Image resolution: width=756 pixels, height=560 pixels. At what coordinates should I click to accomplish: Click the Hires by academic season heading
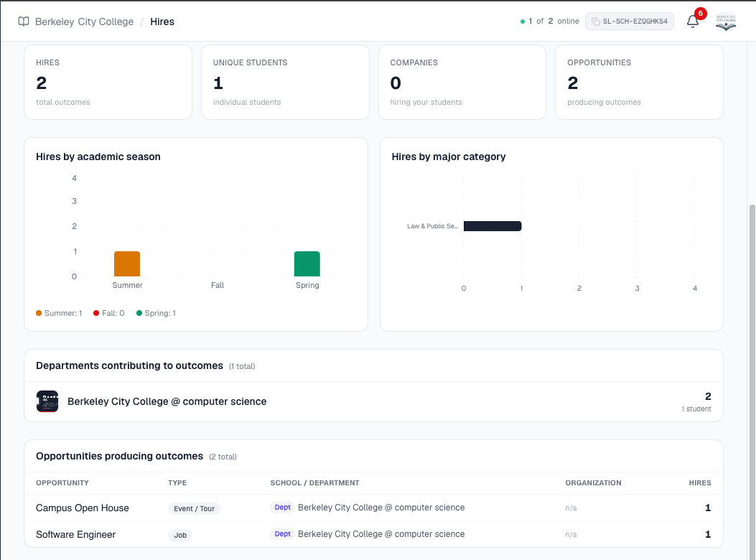tap(98, 157)
